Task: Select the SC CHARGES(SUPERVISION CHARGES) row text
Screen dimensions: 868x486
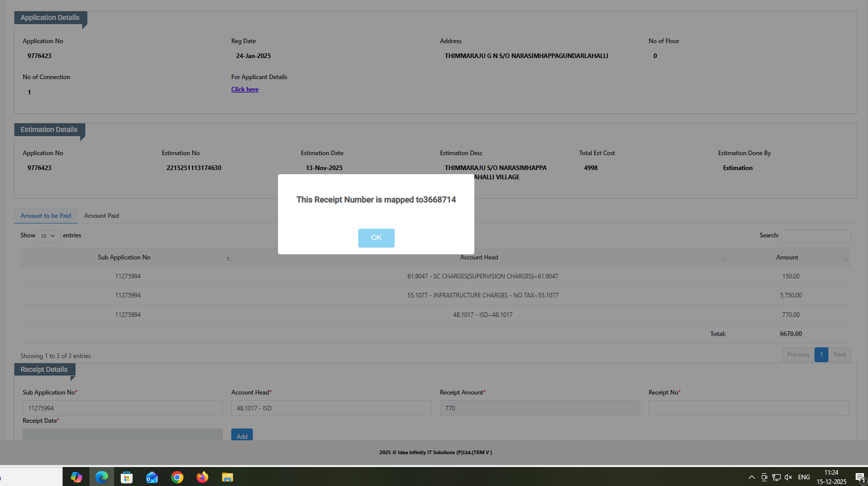Action: tap(483, 276)
